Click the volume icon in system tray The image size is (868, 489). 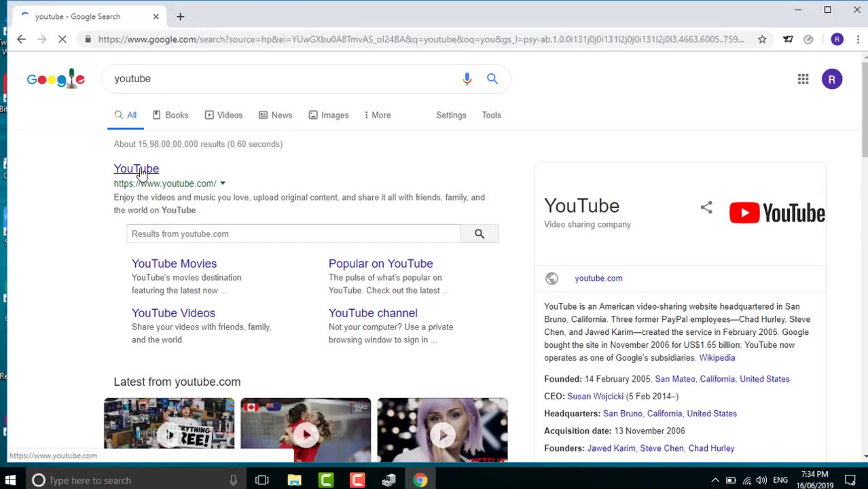(x=762, y=480)
